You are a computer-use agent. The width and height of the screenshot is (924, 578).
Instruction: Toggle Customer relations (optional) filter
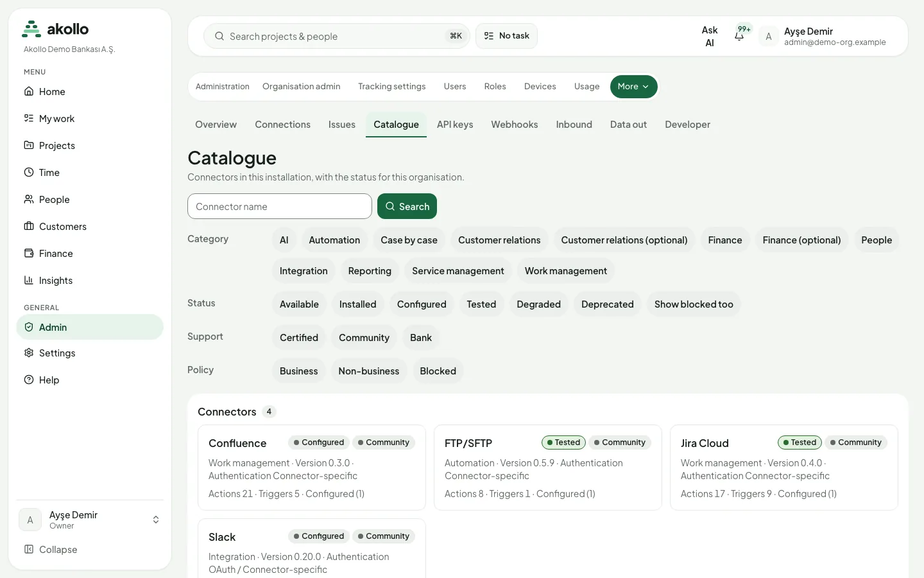click(624, 240)
